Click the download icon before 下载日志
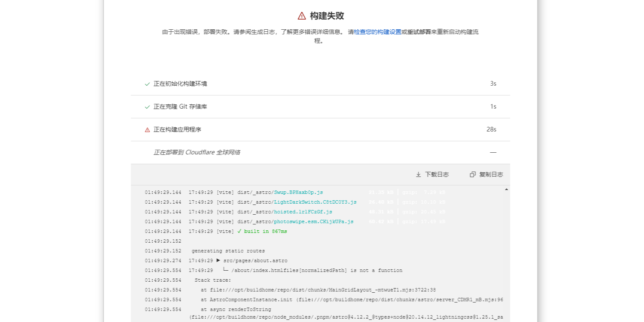 tap(418, 174)
